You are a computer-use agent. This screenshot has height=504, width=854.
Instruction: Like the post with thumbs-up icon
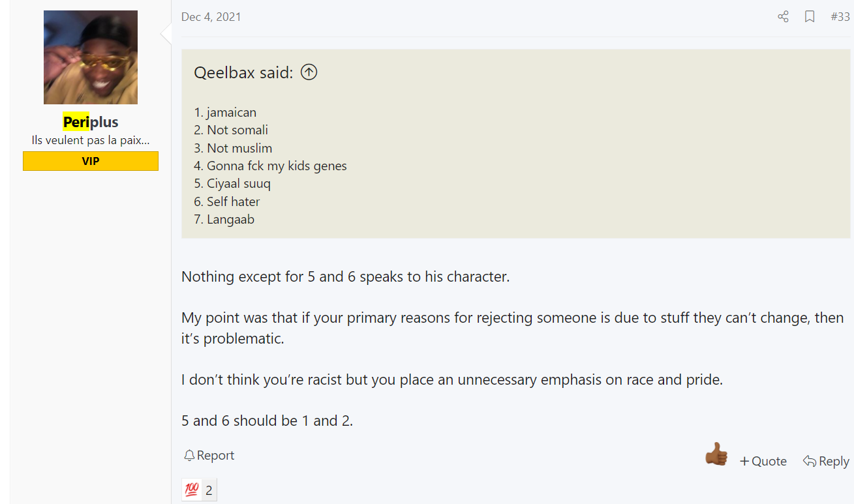point(716,454)
